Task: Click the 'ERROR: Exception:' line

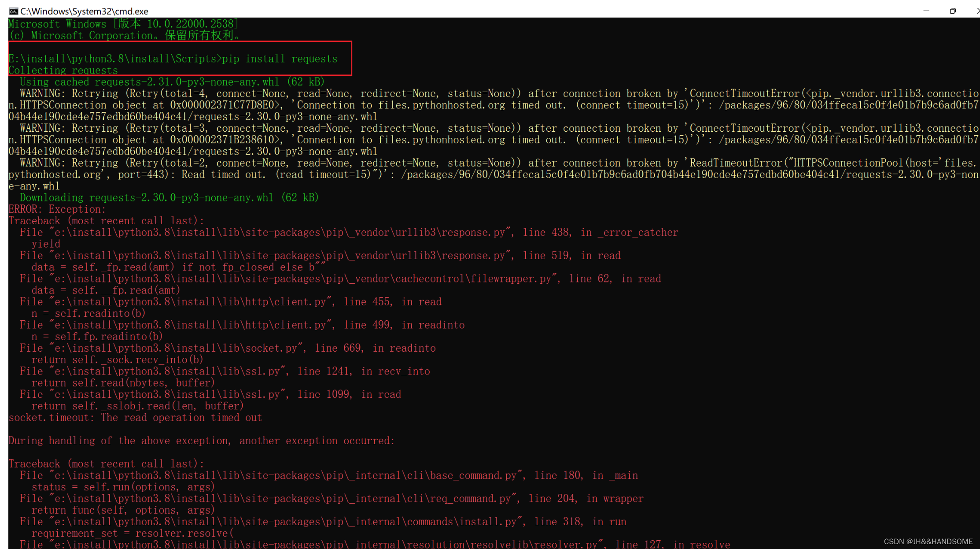Action: pos(57,209)
